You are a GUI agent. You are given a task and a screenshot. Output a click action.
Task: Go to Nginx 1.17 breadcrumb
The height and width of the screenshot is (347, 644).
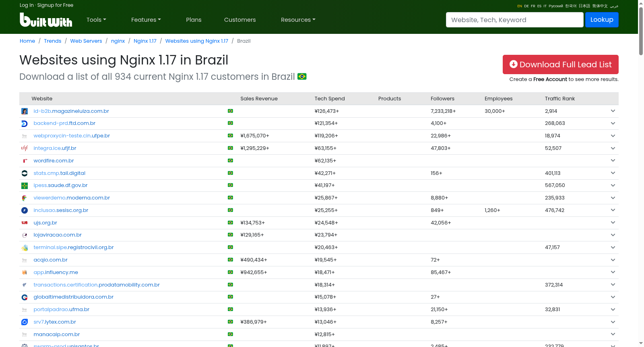click(145, 41)
